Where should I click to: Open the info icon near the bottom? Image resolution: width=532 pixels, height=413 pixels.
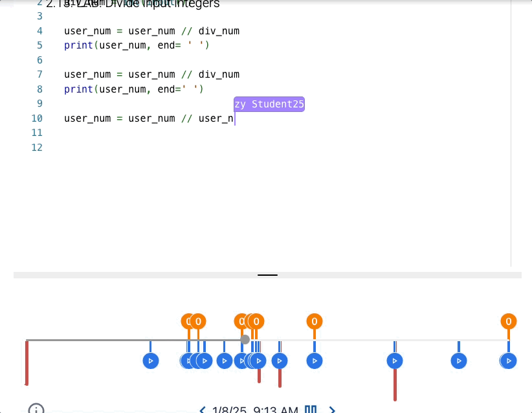[x=36, y=408]
